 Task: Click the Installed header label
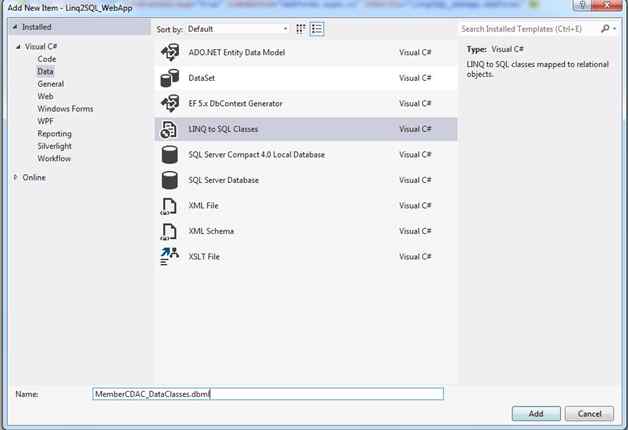click(x=36, y=27)
